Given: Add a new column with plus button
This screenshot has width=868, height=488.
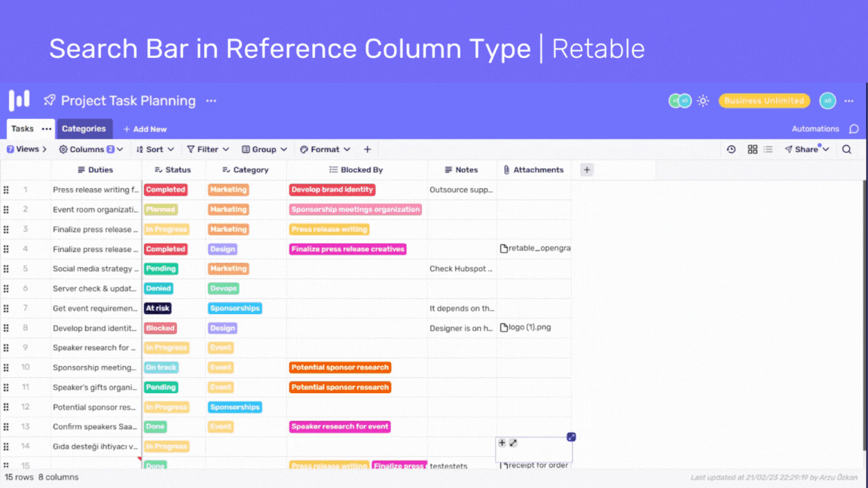Looking at the screenshot, I should click(x=587, y=170).
